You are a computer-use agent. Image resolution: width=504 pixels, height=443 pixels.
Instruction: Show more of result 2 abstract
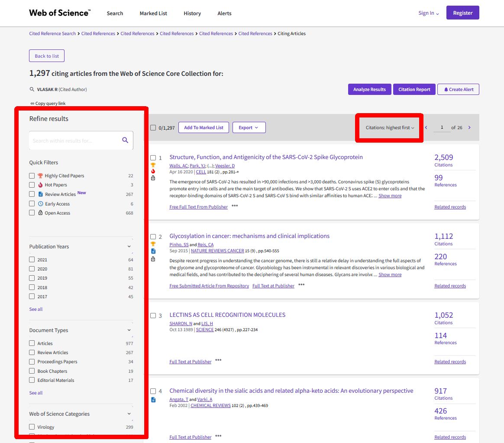pyautogui.click(x=390, y=274)
